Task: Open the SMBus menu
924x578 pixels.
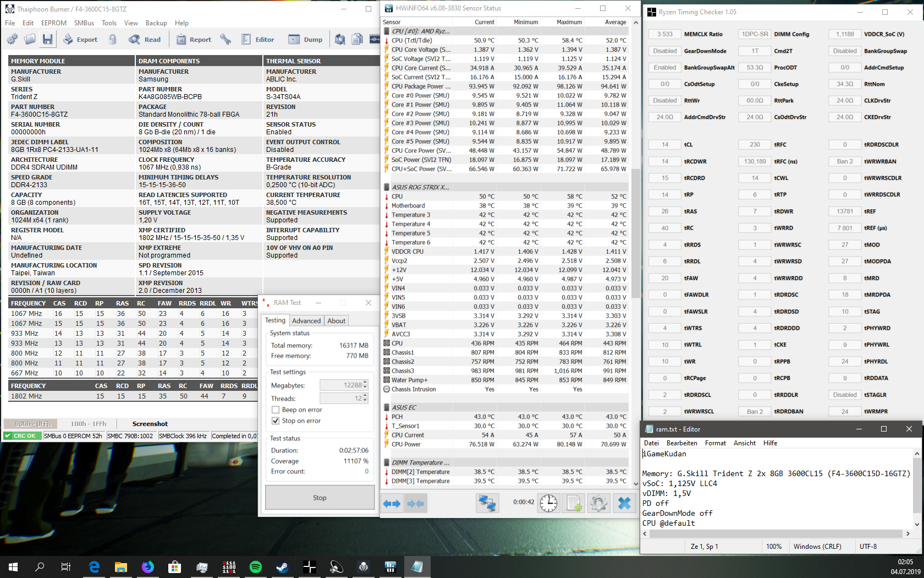Action: [x=84, y=23]
